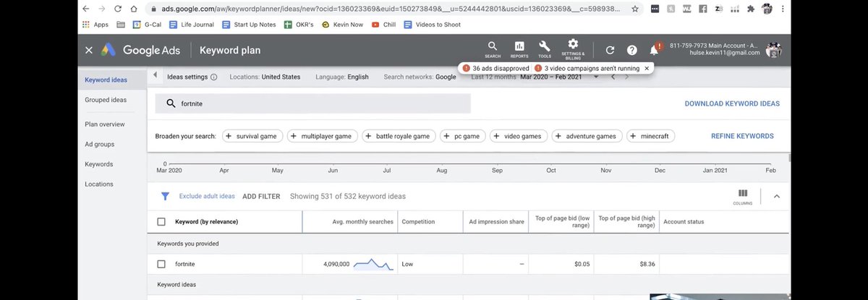
Task: Reload the page in browser toolbar
Action: click(117, 9)
